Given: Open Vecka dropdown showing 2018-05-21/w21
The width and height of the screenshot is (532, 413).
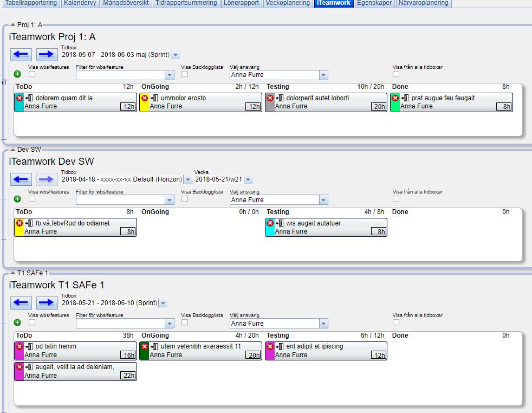Looking at the screenshot, I should point(248,179).
